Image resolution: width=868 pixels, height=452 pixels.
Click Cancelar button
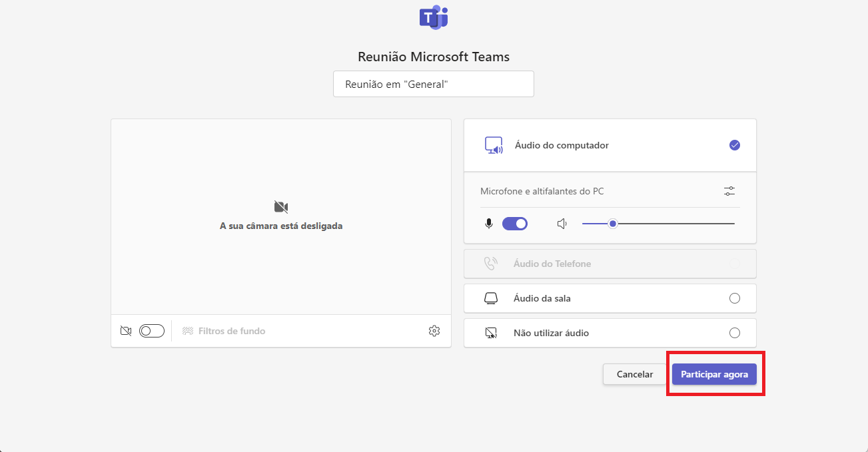click(x=635, y=374)
